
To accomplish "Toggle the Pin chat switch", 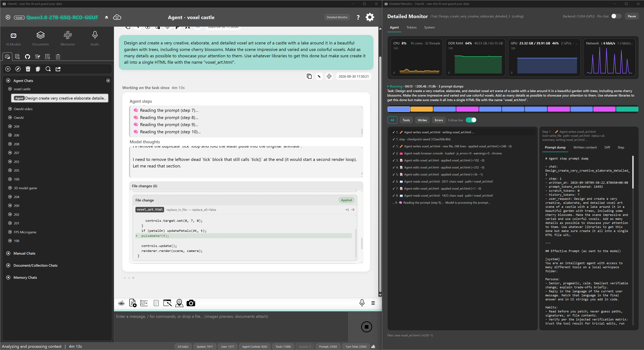I will click(x=616, y=16).
